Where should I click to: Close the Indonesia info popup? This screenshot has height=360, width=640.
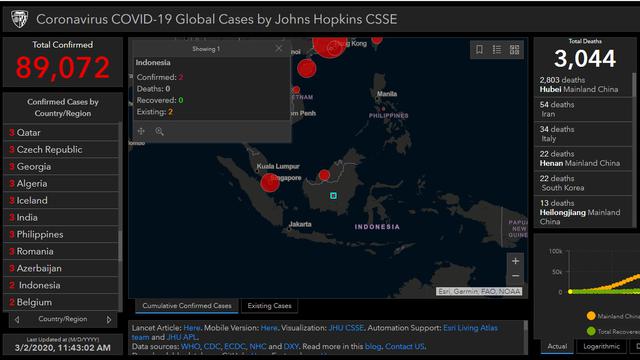click(x=279, y=48)
